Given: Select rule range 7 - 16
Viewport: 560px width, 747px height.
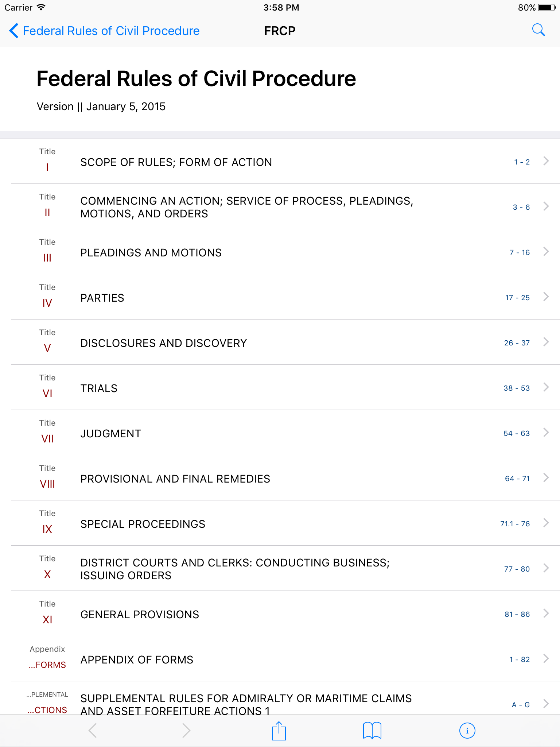Looking at the screenshot, I should point(520,252).
